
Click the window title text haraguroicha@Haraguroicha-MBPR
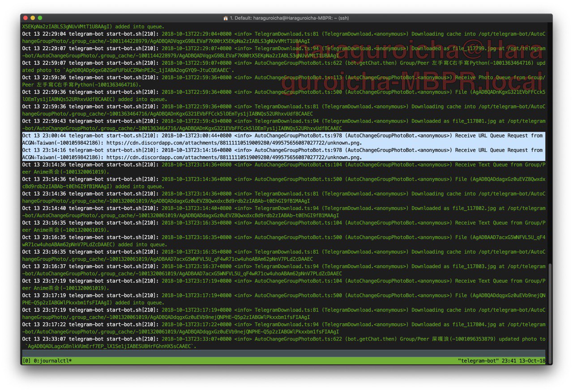click(290, 18)
